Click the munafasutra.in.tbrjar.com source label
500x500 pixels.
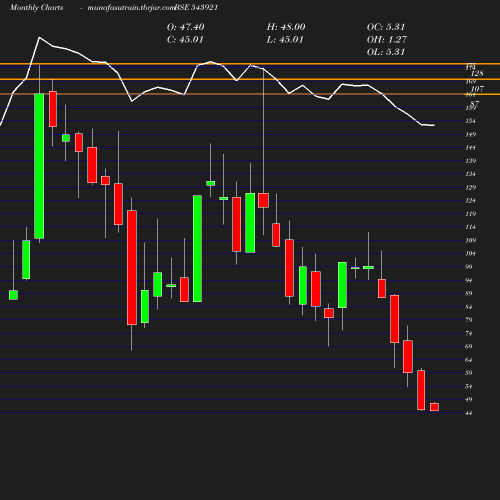[x=131, y=8]
